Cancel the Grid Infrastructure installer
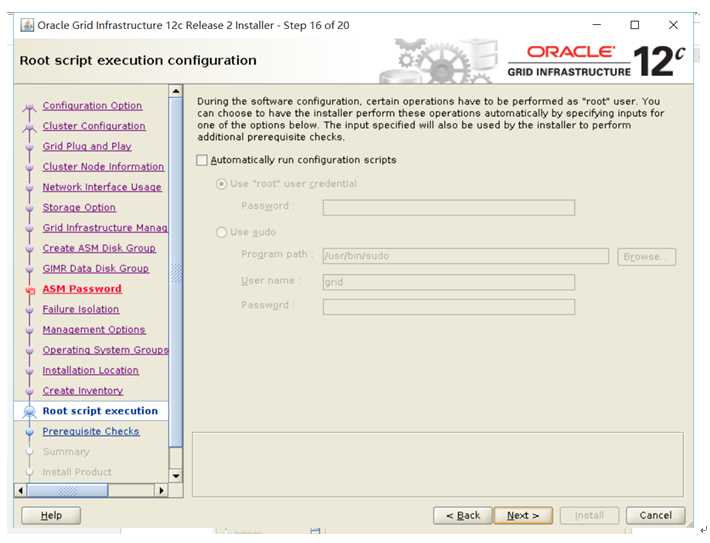The width and height of the screenshot is (710, 543). (655, 515)
